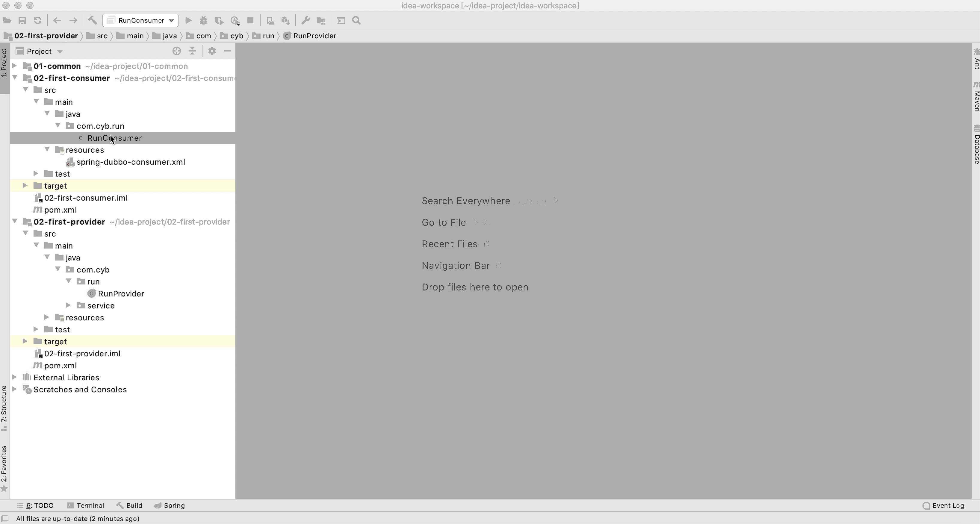Click the Build tab in bottom panel
Image resolution: width=980 pixels, height=524 pixels.
tap(134, 505)
